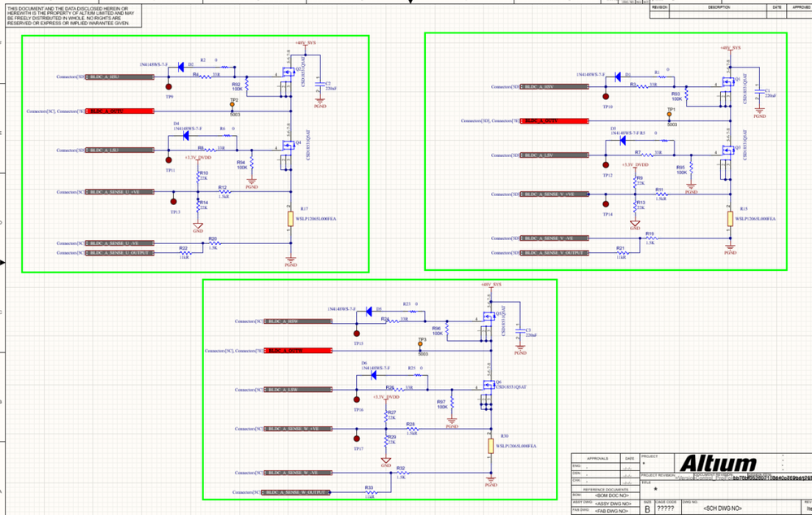Image resolution: width=812 pixels, height=515 pixels.
Task: Click test point TP15 red dot
Action: (356, 334)
